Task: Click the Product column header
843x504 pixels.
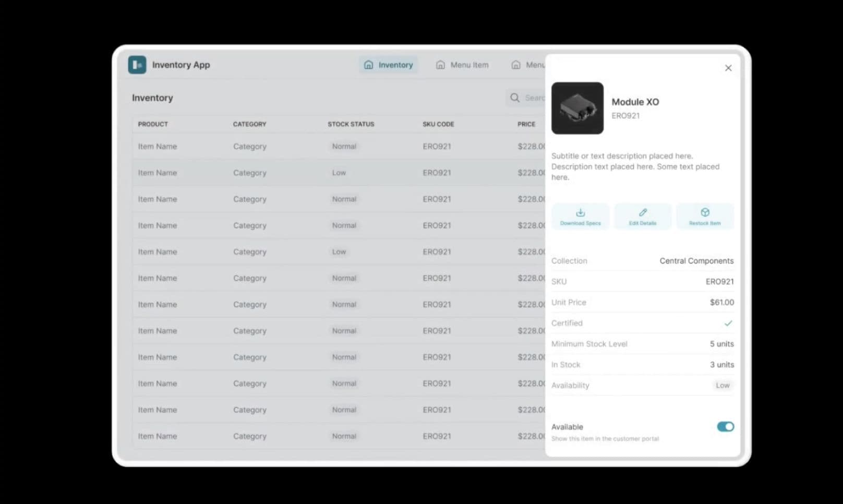Action: pyautogui.click(x=153, y=124)
